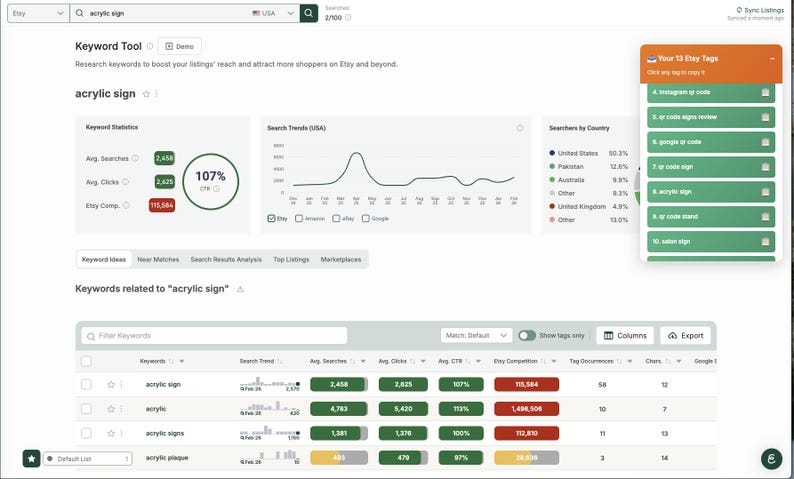Open the Keywords column filter arrow

182,361
